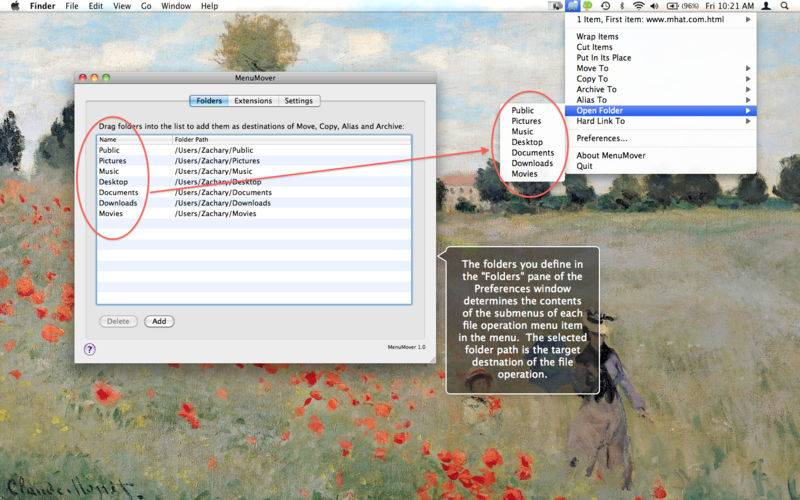This screenshot has width=800, height=500.
Task: Open the View menu
Action: click(x=122, y=6)
